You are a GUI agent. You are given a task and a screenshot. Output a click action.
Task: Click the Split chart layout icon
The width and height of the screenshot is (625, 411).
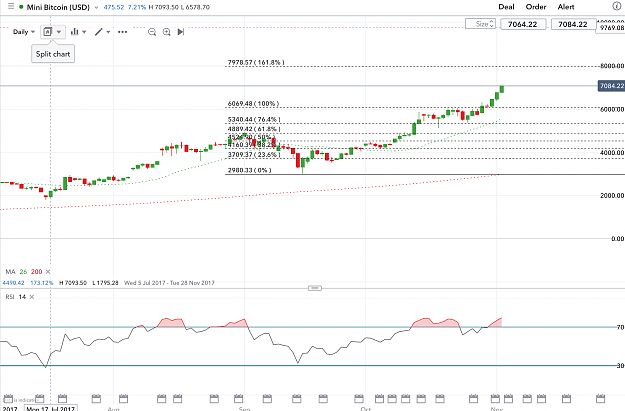(47, 32)
